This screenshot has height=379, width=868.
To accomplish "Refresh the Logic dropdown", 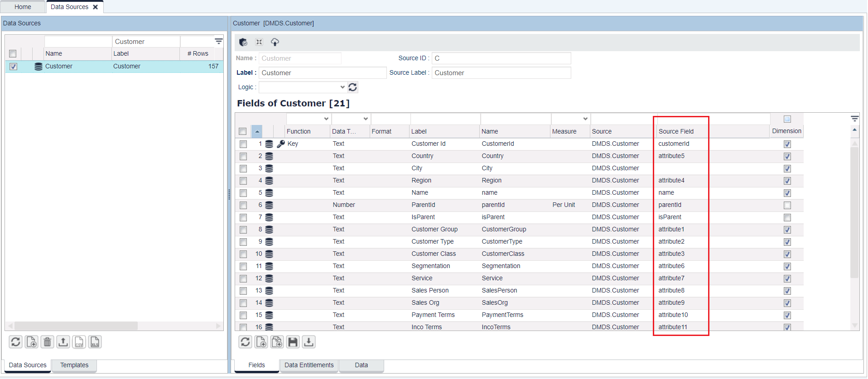I will pyautogui.click(x=352, y=87).
